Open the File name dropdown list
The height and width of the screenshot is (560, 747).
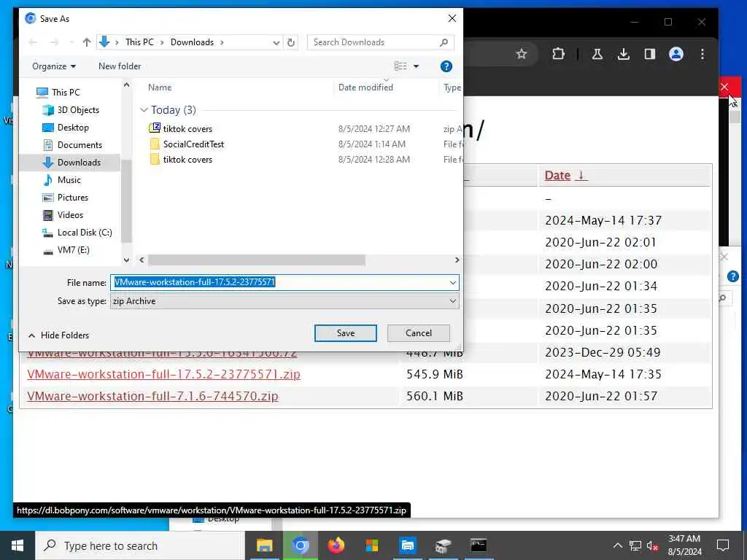coord(452,282)
